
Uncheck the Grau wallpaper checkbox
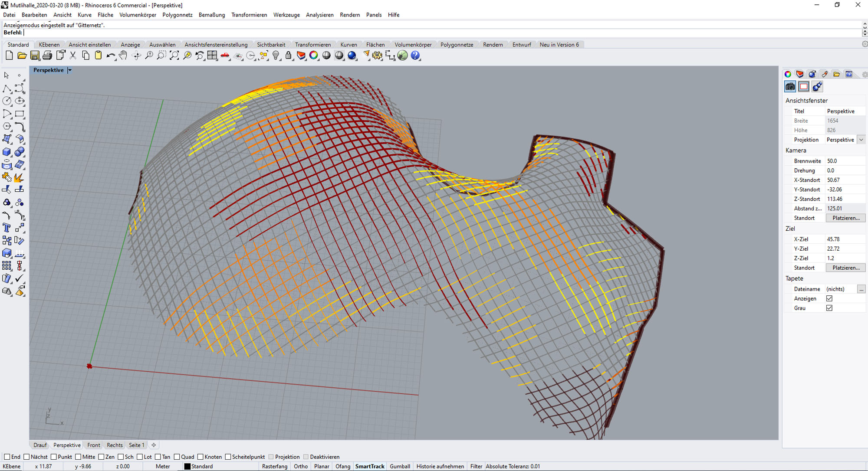click(x=829, y=308)
